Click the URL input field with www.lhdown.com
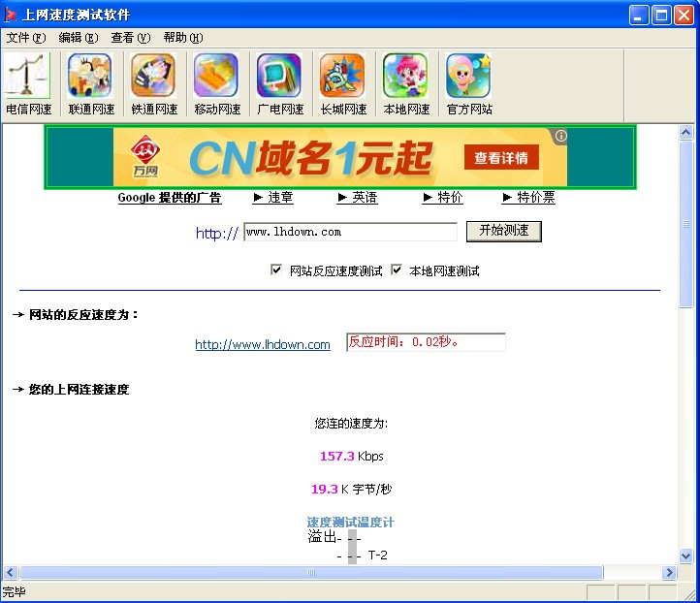This screenshot has height=603, width=700. tap(350, 232)
